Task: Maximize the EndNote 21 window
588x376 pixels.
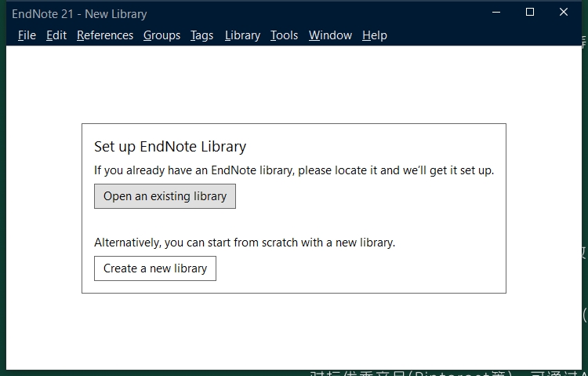Action: 530,12
